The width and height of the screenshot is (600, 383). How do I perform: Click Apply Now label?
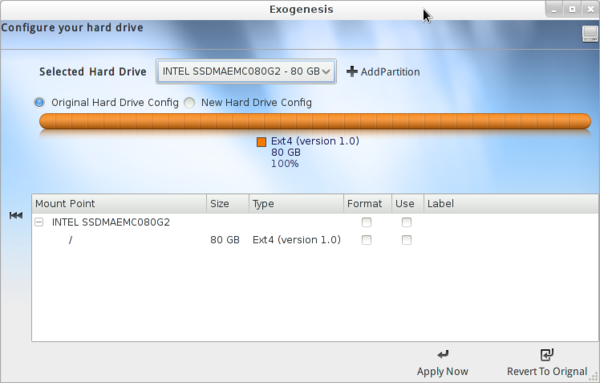(443, 372)
